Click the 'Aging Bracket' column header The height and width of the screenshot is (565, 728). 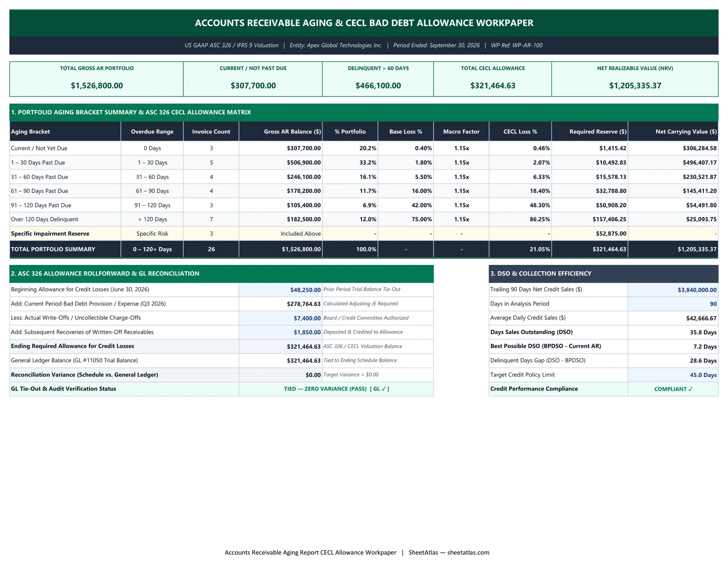(65, 132)
